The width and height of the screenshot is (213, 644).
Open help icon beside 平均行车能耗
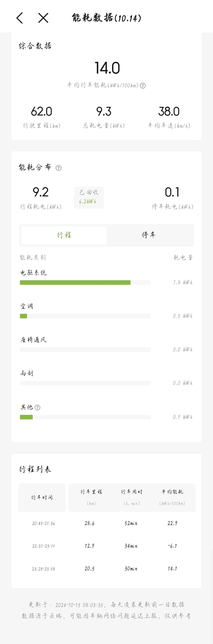[x=143, y=86]
